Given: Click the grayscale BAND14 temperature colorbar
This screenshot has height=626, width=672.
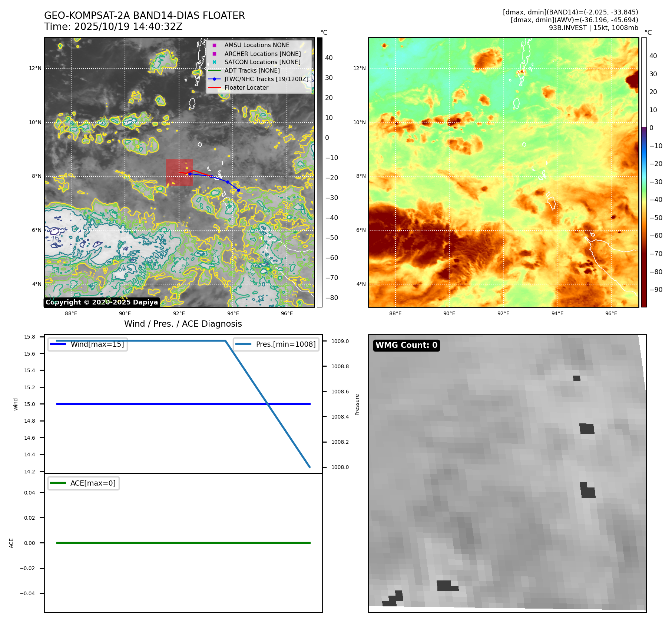Looking at the screenshot, I should tap(320, 172).
